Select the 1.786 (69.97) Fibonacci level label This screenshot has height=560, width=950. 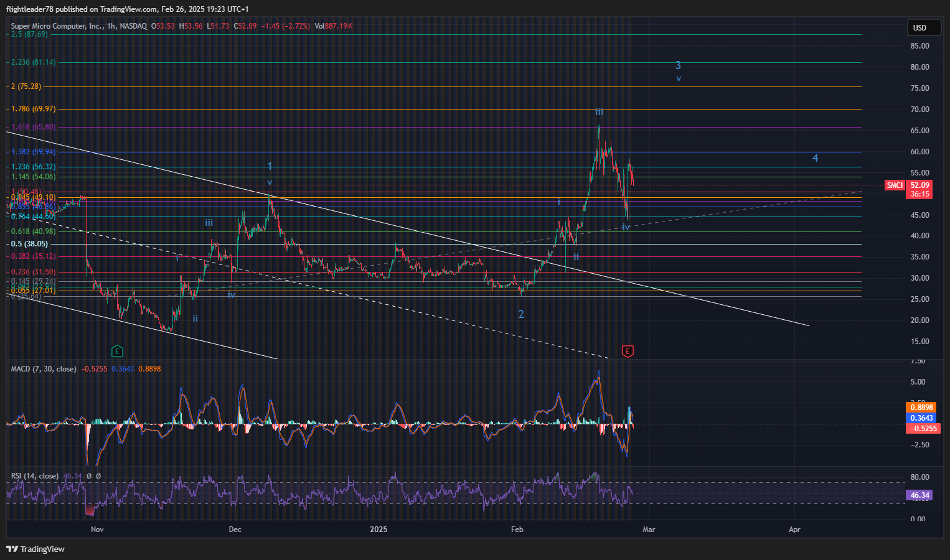tap(32, 109)
